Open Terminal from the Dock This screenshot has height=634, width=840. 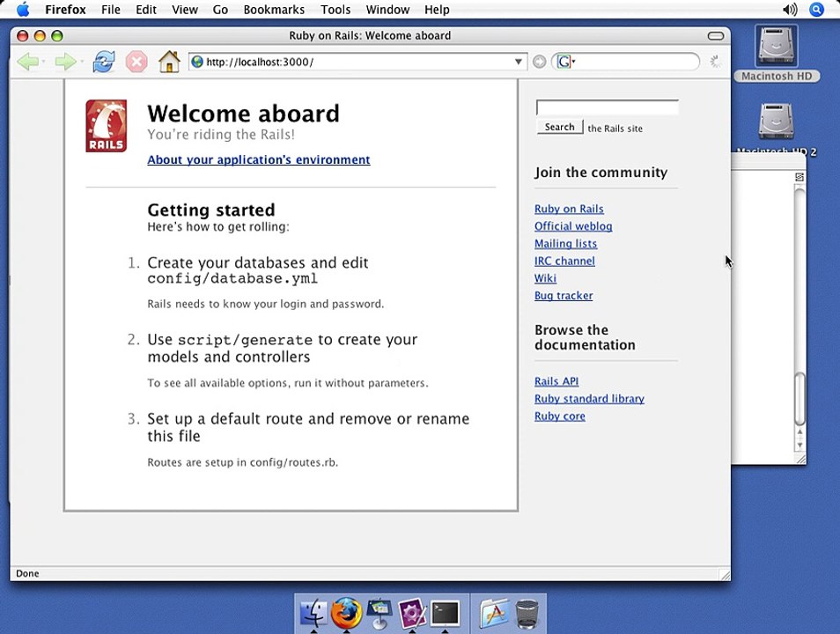pos(446,613)
